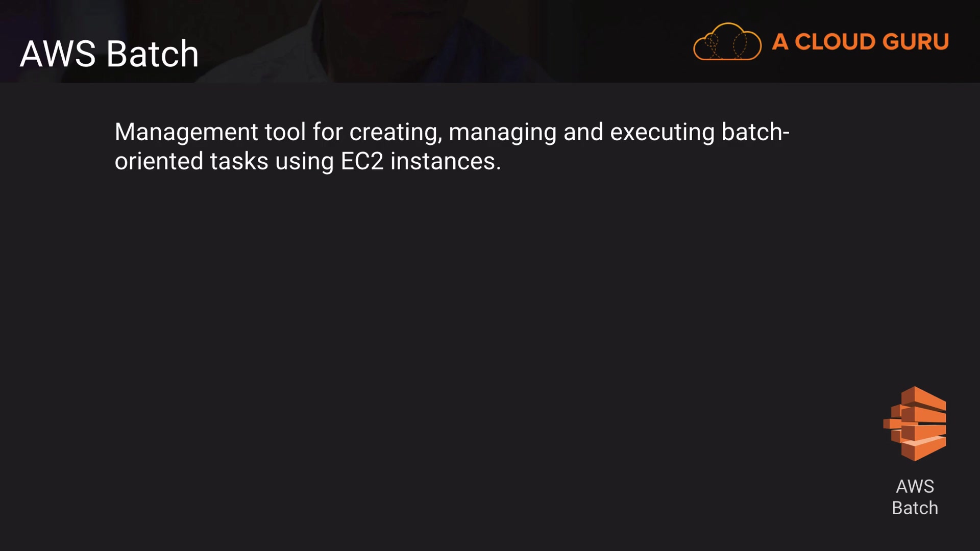The height and width of the screenshot is (551, 980).
Task: Click the word "tool" in the description
Action: pos(285,132)
